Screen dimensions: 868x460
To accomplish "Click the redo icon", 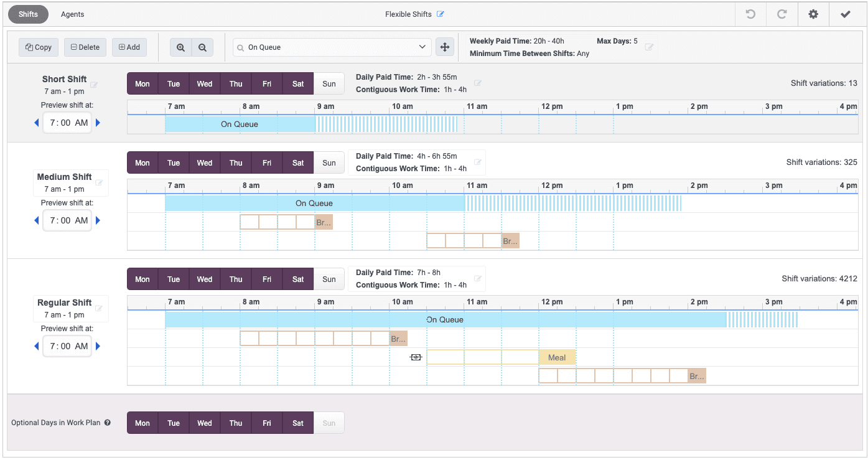I will (x=782, y=14).
